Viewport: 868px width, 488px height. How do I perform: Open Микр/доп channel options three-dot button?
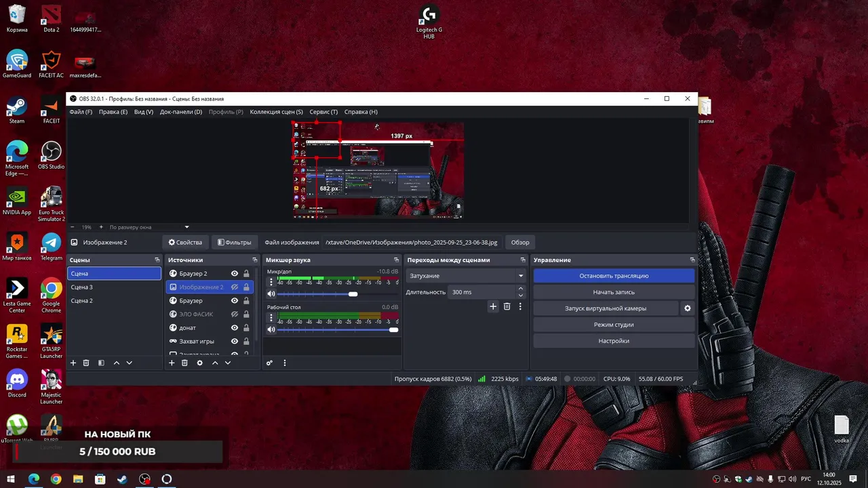click(271, 282)
